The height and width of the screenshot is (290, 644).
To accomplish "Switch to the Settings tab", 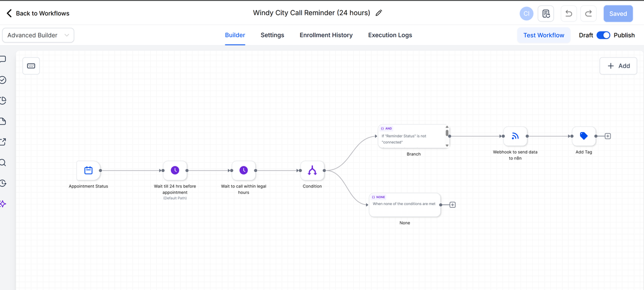I will (272, 35).
